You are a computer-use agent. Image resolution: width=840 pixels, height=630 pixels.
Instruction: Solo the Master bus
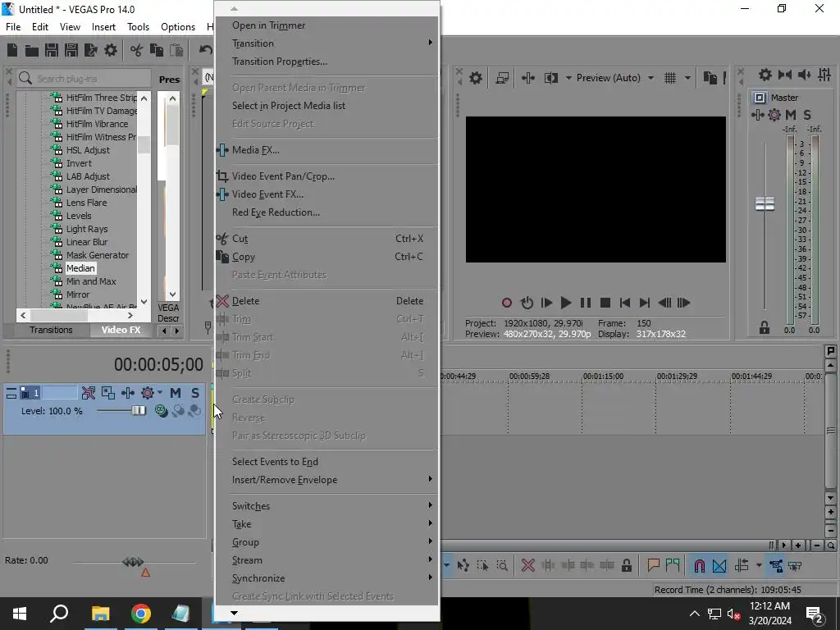click(x=807, y=115)
